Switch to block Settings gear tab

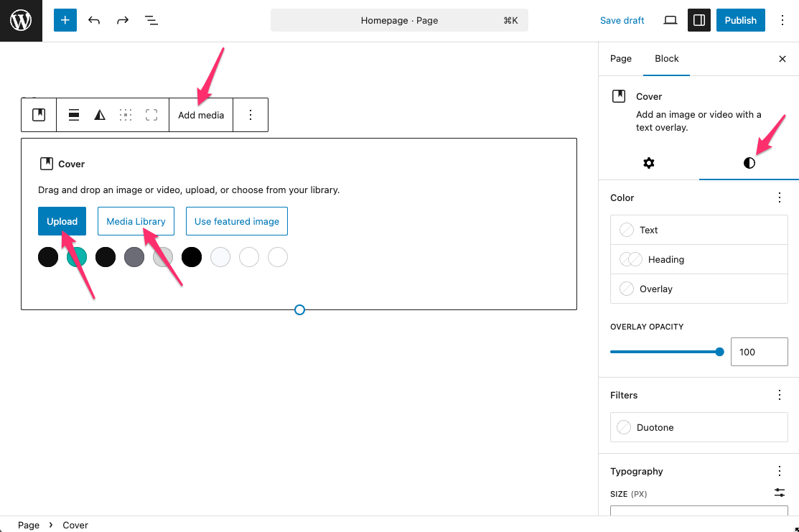click(x=649, y=163)
